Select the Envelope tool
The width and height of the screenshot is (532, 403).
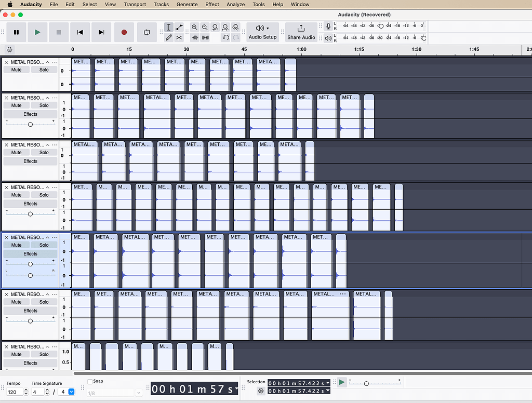(x=179, y=27)
